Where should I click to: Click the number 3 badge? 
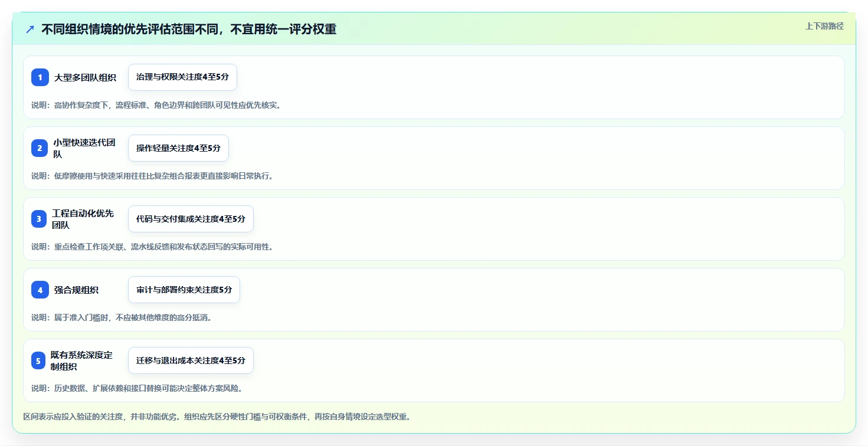click(x=39, y=219)
